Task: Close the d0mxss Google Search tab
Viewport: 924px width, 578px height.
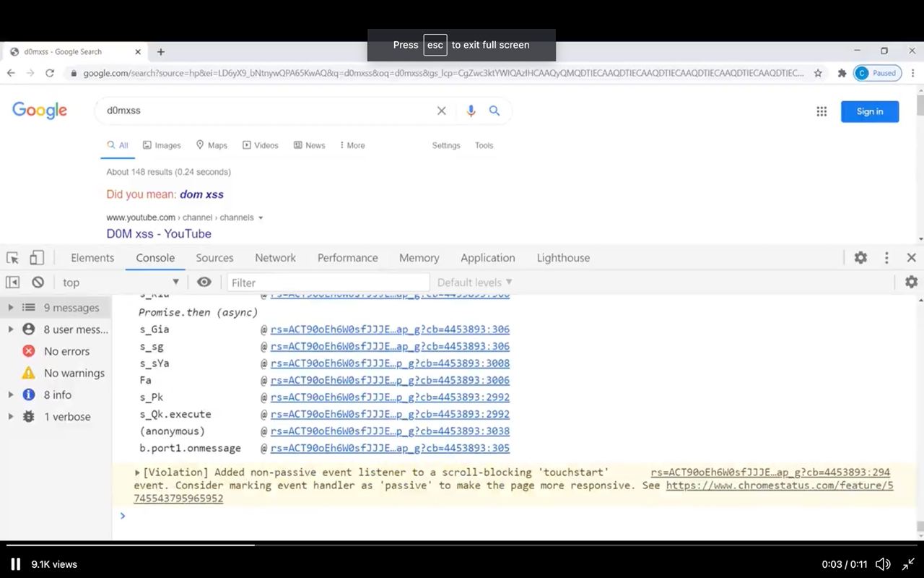Action: pyautogui.click(x=138, y=52)
